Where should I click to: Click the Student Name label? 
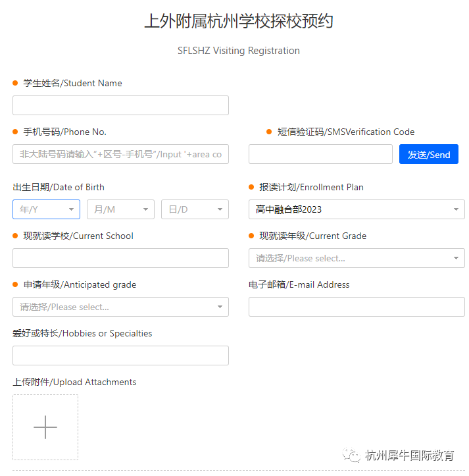coord(72,83)
